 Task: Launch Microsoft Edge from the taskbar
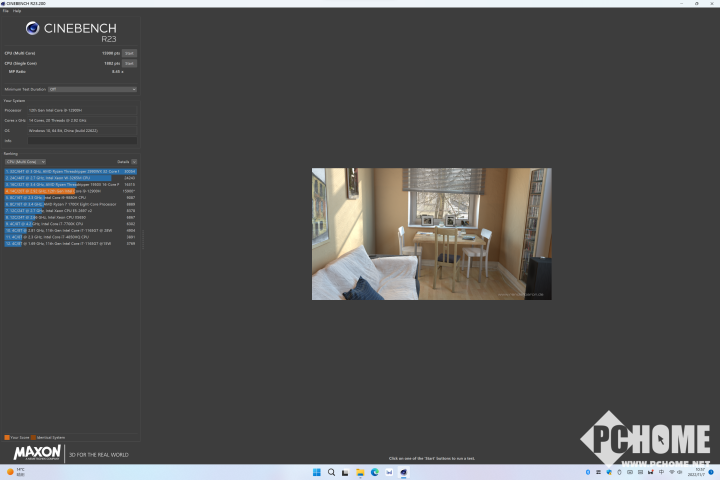(x=375, y=472)
